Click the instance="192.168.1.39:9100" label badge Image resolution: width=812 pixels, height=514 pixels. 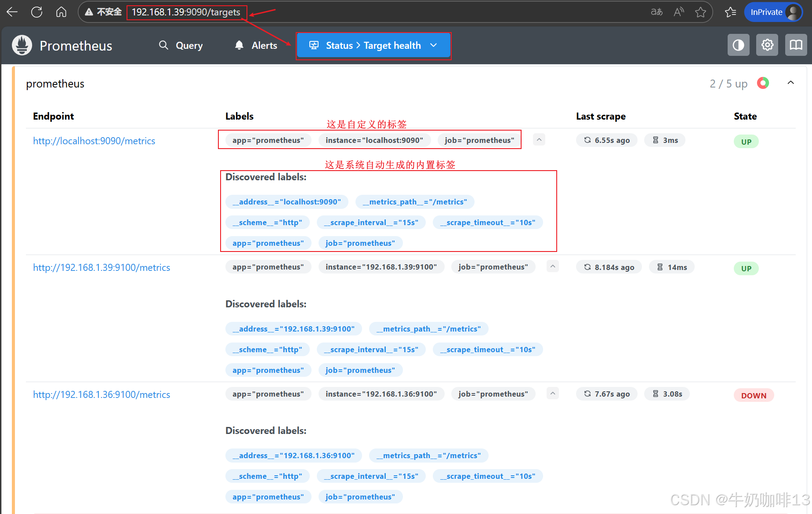click(x=381, y=267)
